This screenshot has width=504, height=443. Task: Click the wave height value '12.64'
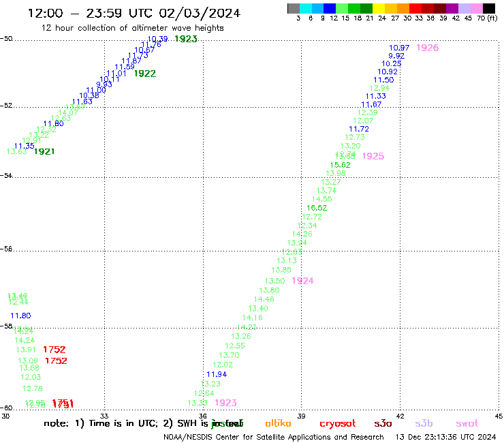(204, 393)
